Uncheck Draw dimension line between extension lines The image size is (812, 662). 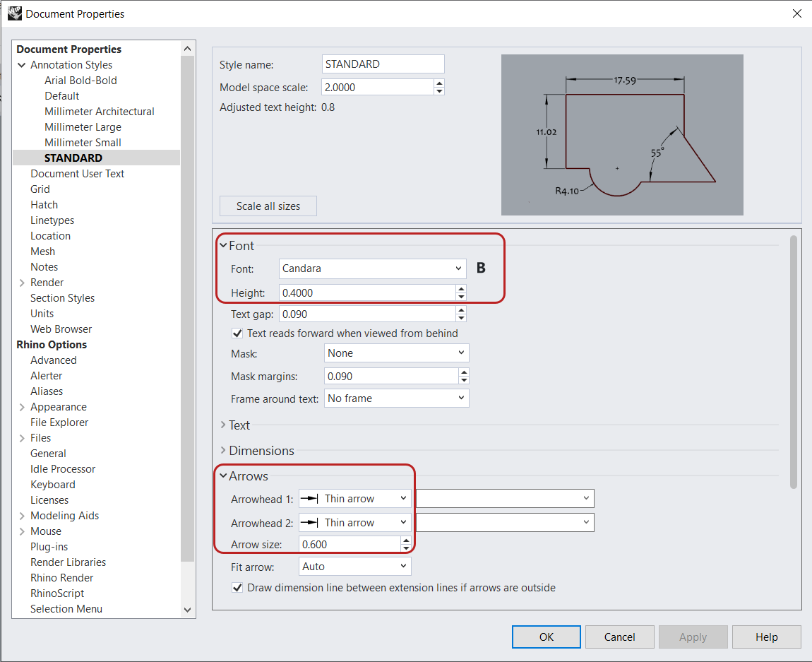237,588
